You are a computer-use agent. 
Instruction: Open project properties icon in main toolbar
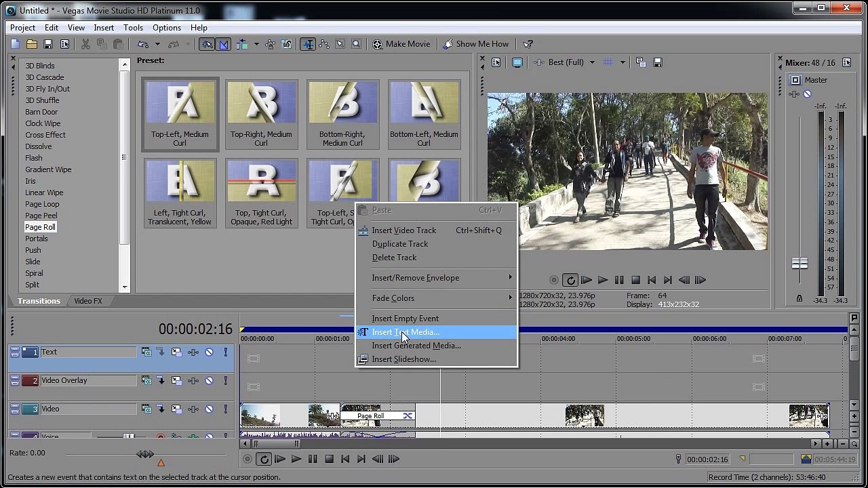(x=64, y=44)
